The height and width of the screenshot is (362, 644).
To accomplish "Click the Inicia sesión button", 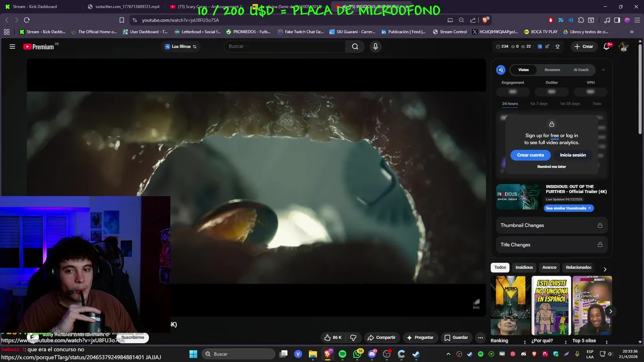I will [573, 155].
